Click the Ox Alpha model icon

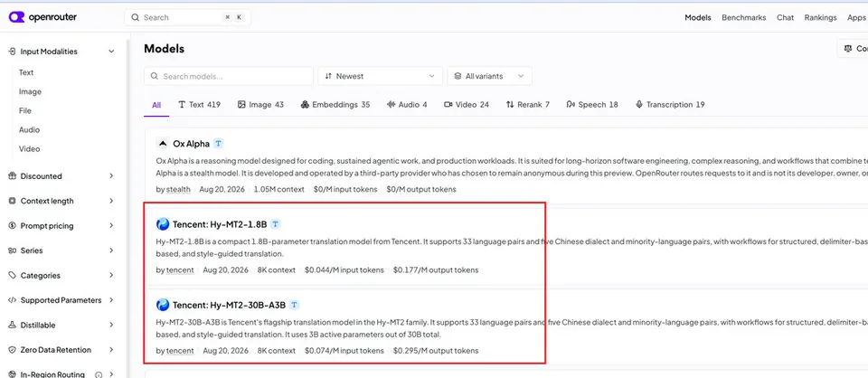(x=162, y=144)
